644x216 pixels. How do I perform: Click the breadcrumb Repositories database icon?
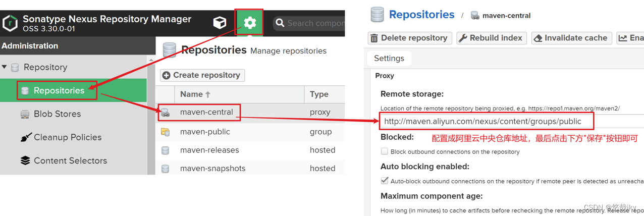coord(377,15)
